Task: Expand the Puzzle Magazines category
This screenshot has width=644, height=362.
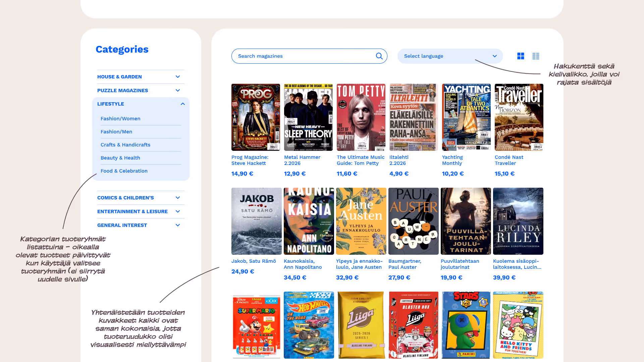Action: [x=141, y=90]
